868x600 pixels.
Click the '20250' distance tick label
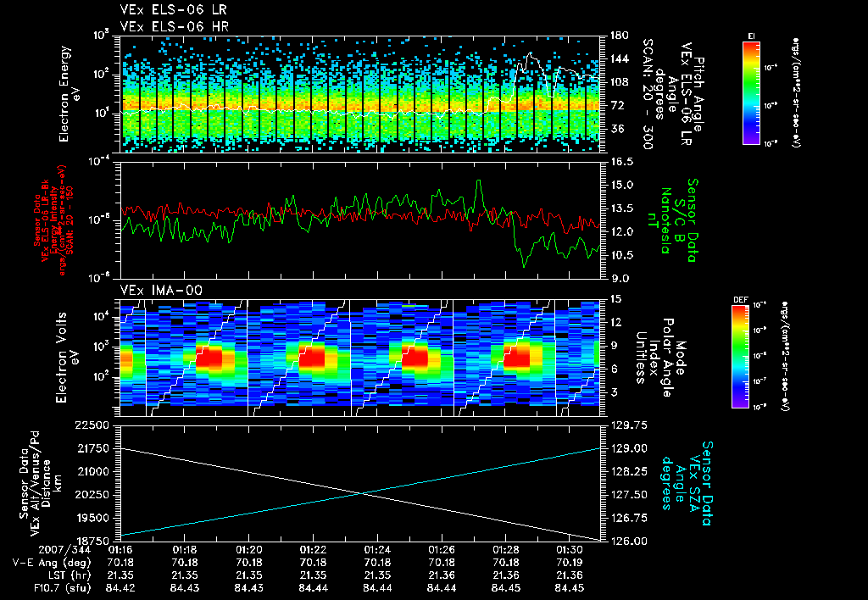[93, 495]
